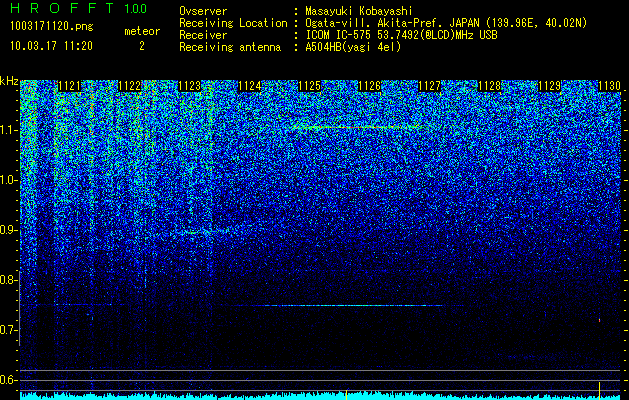
Task: Click the meteor count value 2
Action: point(142,46)
